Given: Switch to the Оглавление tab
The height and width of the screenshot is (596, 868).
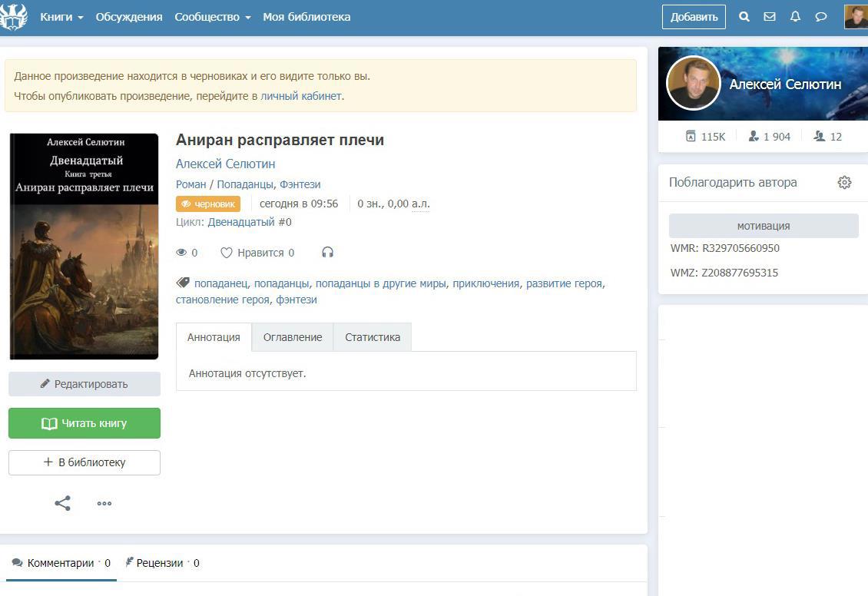Looking at the screenshot, I should (x=292, y=337).
